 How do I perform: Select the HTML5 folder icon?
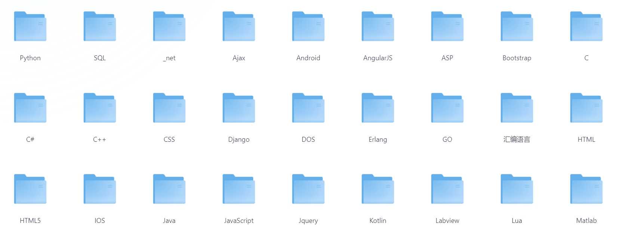[30, 189]
